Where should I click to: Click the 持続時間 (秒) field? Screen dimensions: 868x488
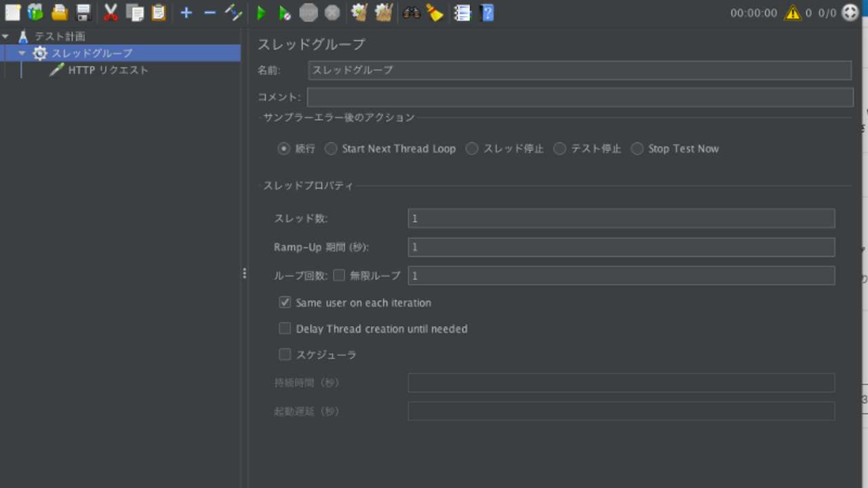pos(621,383)
